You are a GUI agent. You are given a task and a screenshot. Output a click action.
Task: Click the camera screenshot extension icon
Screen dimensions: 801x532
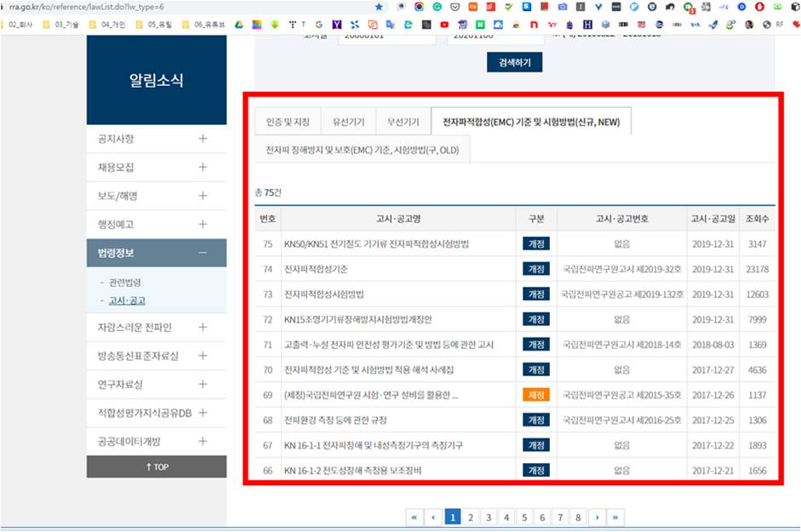563,7
